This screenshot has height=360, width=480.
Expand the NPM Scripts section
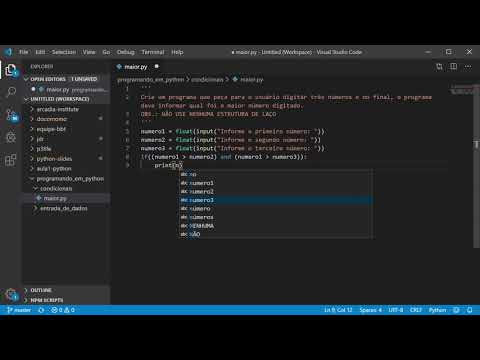click(66, 300)
